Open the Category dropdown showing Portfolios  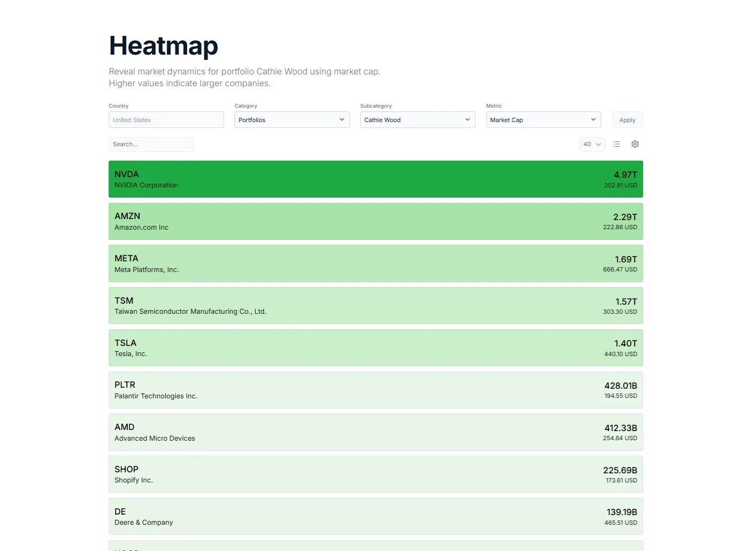pyautogui.click(x=292, y=119)
